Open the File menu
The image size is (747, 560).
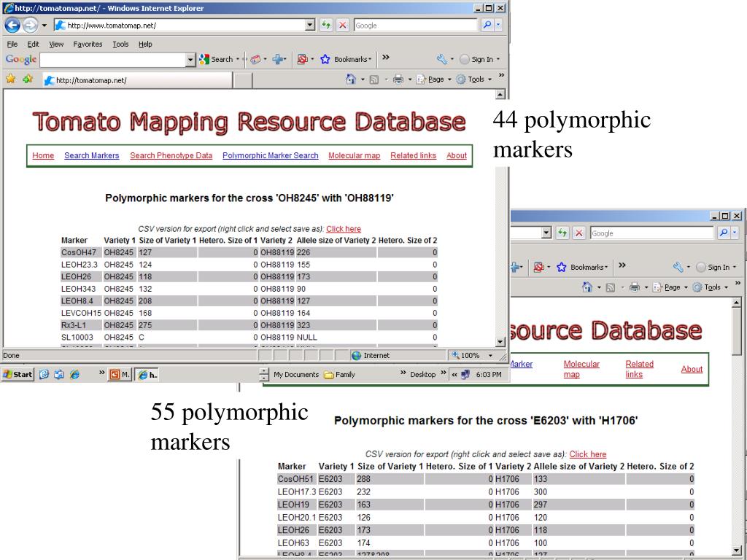coord(12,44)
